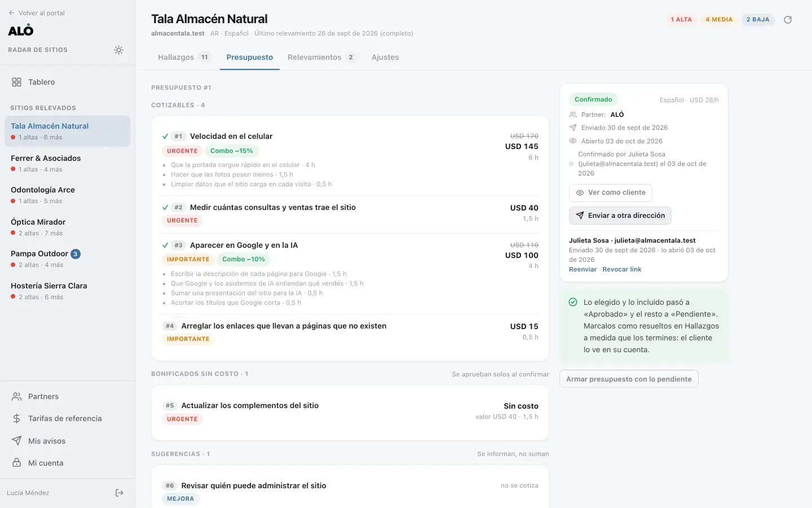Click item #5 Actualizar los complementos del sitio
Viewport: 812px width, 508px height.
coord(250,406)
